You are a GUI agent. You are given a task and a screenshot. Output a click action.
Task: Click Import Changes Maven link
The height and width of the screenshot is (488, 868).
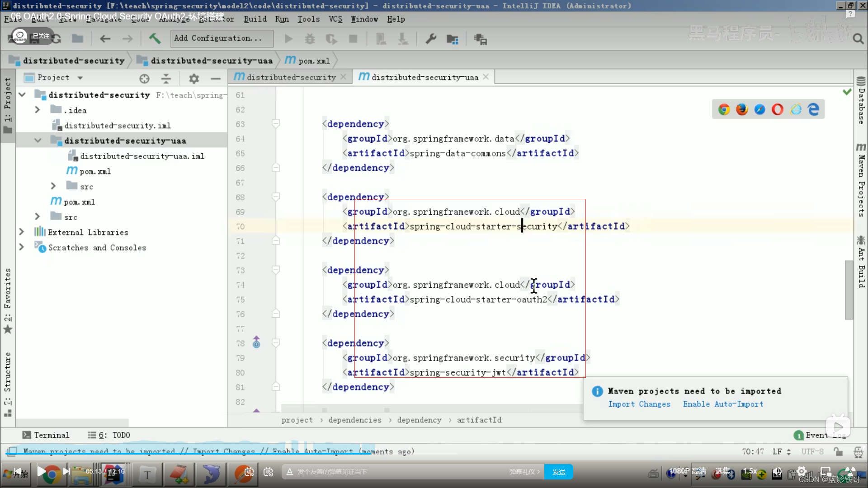click(639, 404)
